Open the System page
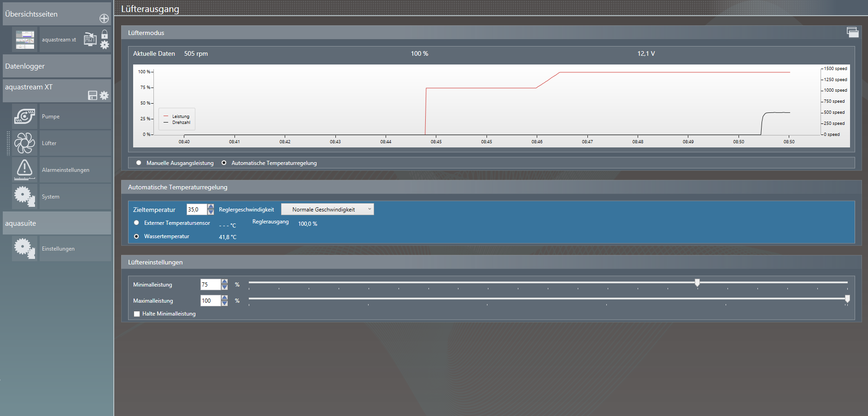Image resolution: width=868 pixels, height=416 pixels. click(51, 197)
